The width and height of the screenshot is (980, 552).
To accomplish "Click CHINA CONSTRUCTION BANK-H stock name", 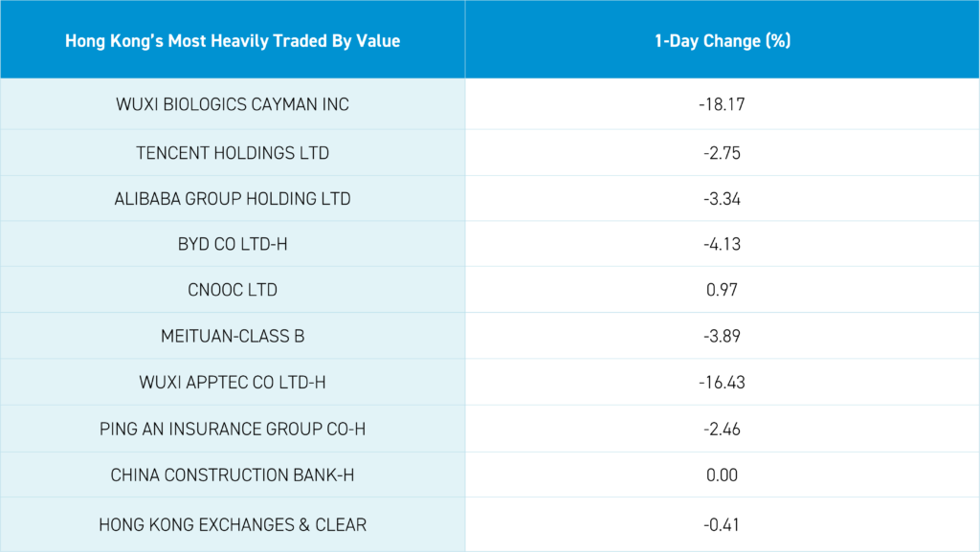I will 233,475.
